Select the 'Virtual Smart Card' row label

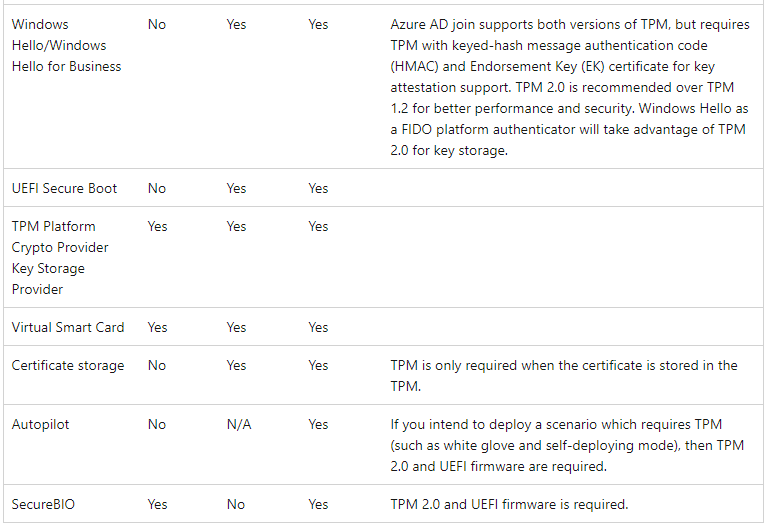(67, 327)
